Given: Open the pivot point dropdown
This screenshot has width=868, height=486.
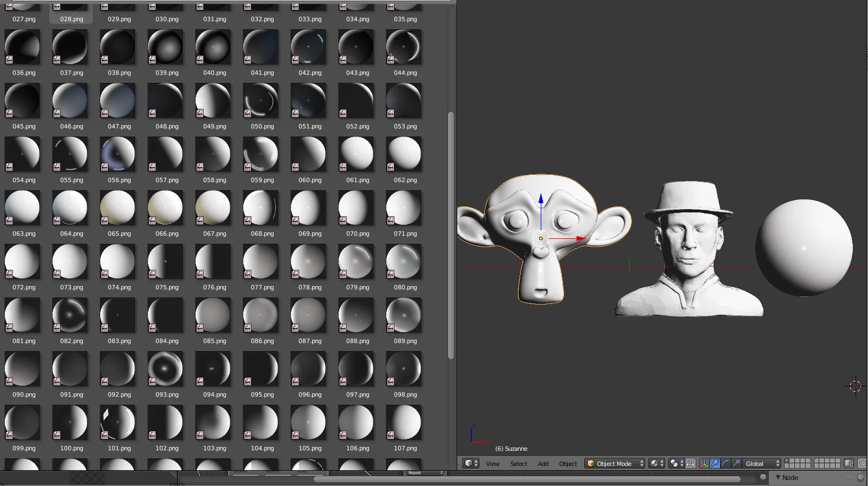Looking at the screenshot, I should pos(676,463).
